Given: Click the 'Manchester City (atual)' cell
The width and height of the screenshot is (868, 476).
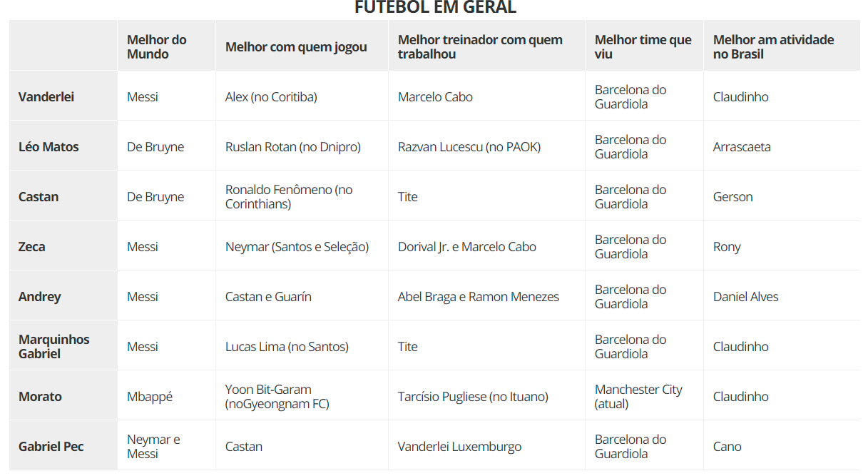Looking at the screenshot, I should 638,397.
